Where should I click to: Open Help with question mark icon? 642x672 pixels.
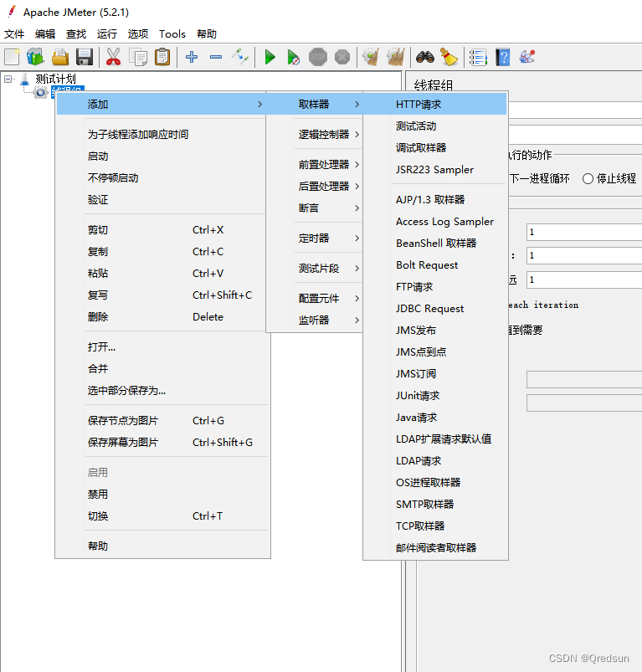(503, 57)
